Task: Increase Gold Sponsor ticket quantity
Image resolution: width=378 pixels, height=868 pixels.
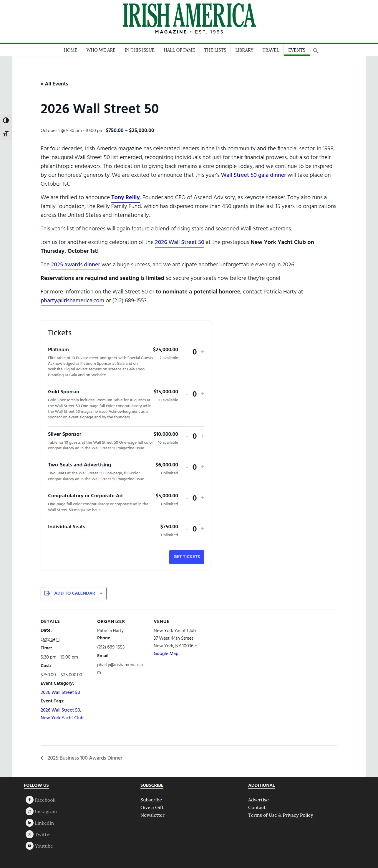Action: pos(202,394)
